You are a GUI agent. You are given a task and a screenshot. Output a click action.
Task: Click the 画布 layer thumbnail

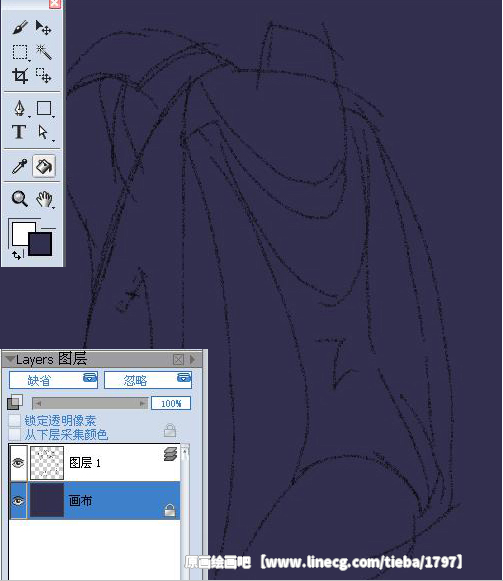(x=47, y=501)
